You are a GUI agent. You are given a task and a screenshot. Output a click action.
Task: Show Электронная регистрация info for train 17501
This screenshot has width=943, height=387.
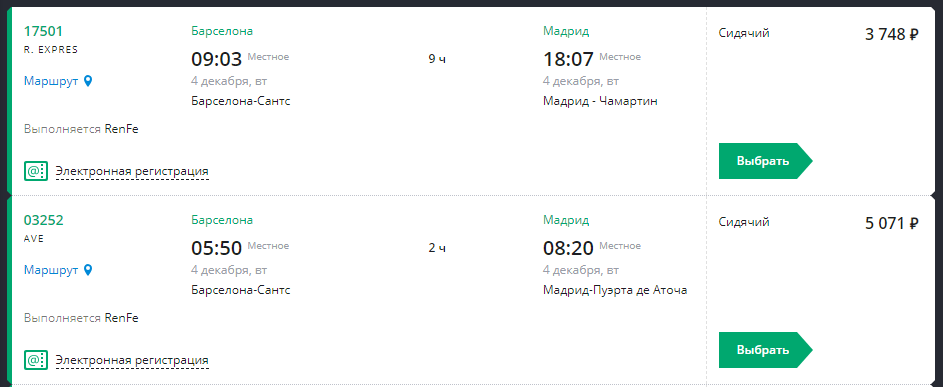(x=132, y=172)
